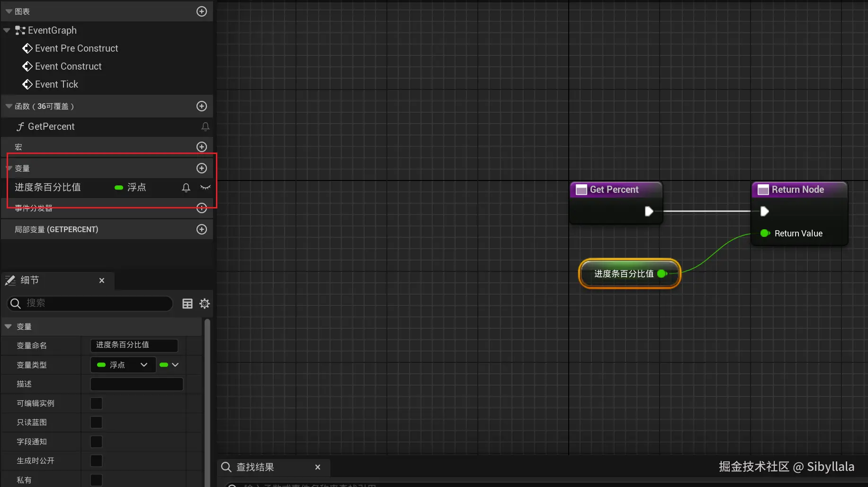Click the pencil icon on the 细节 tab
Image resolution: width=868 pixels, height=487 pixels.
point(10,280)
